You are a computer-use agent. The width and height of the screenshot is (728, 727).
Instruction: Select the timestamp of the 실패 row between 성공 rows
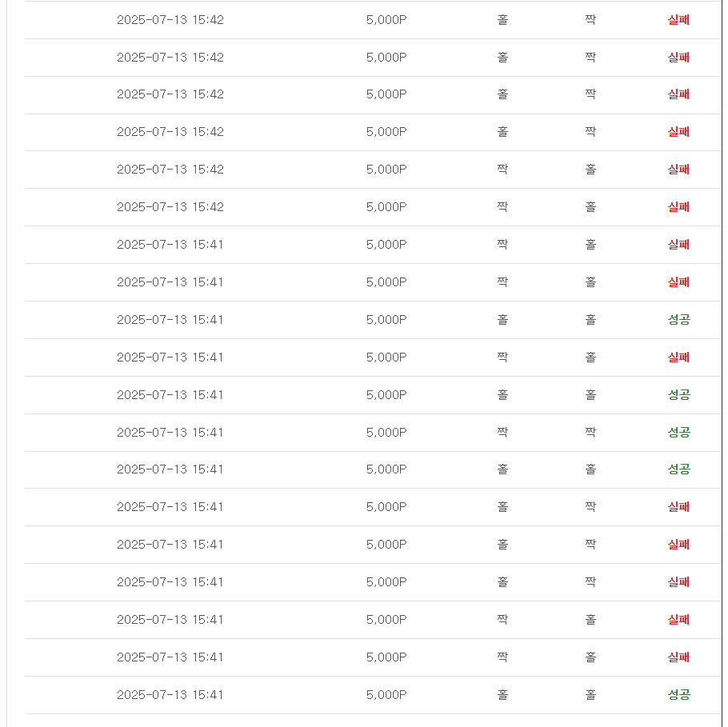(170, 357)
